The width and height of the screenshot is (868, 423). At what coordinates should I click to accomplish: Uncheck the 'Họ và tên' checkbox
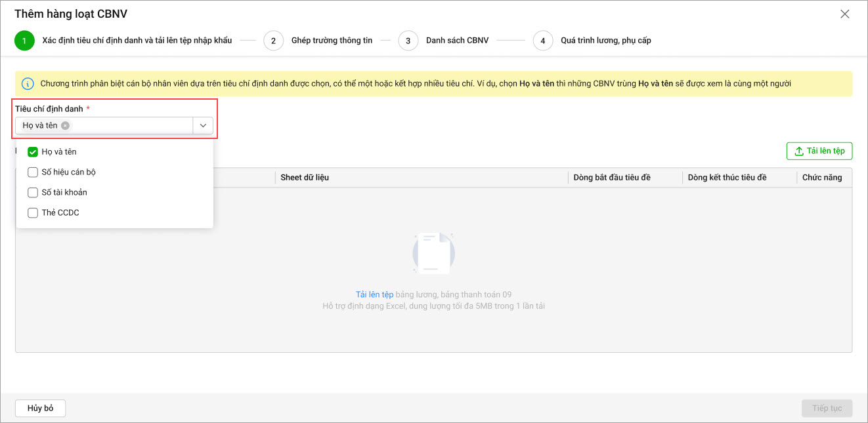(33, 152)
